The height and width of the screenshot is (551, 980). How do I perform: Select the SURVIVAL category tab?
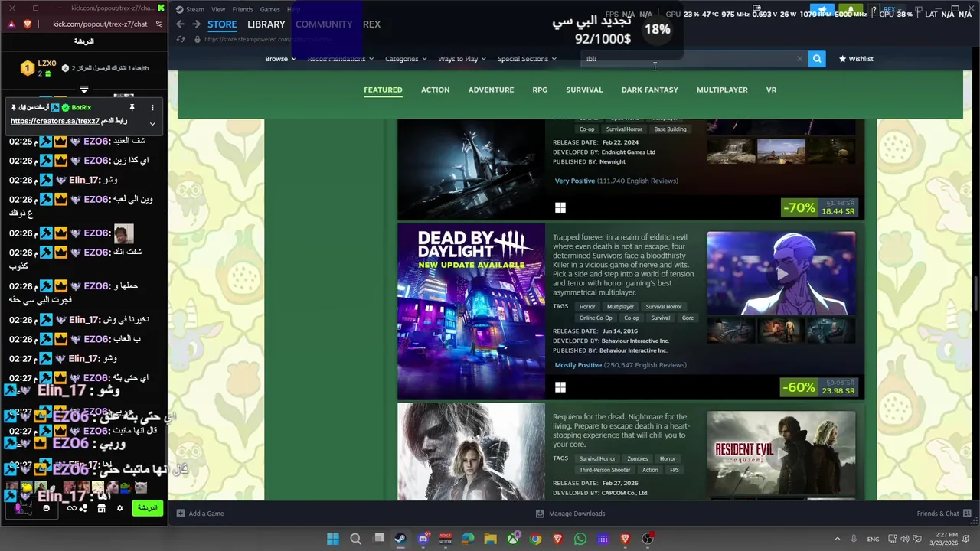(x=584, y=90)
